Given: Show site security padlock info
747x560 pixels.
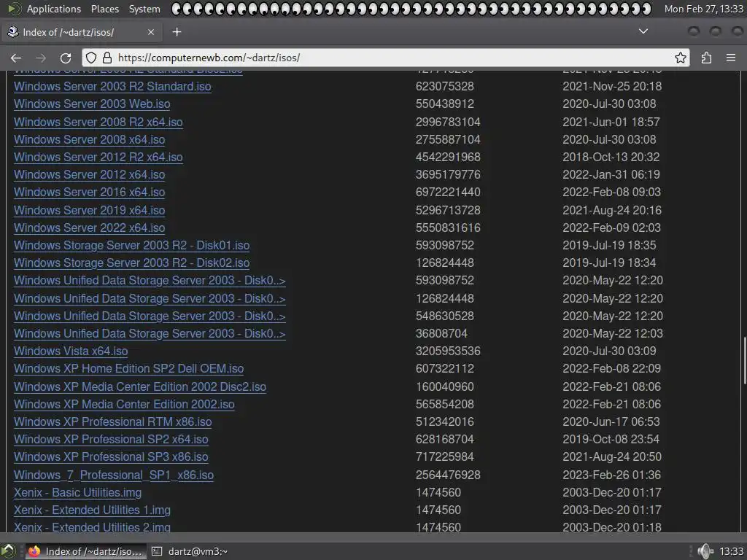Looking at the screenshot, I should 107,58.
